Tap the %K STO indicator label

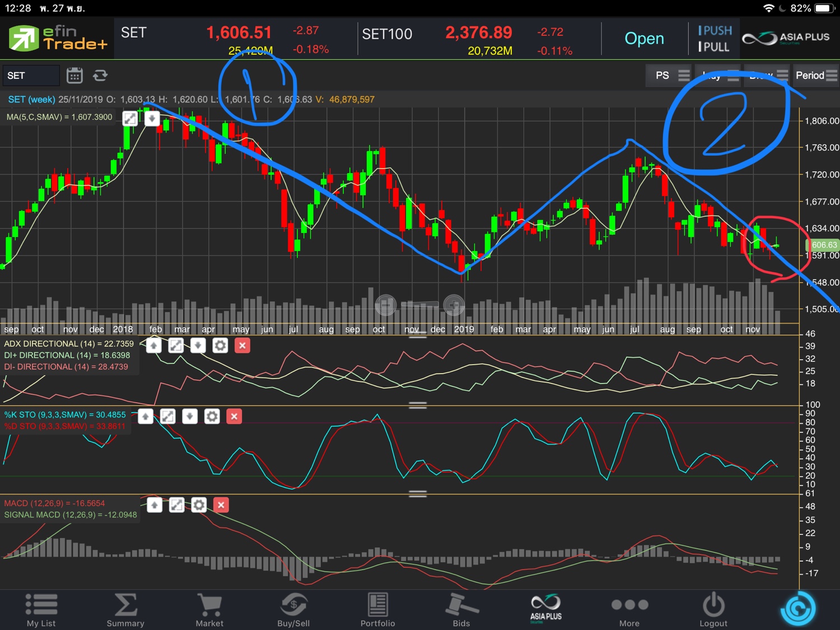click(65, 415)
